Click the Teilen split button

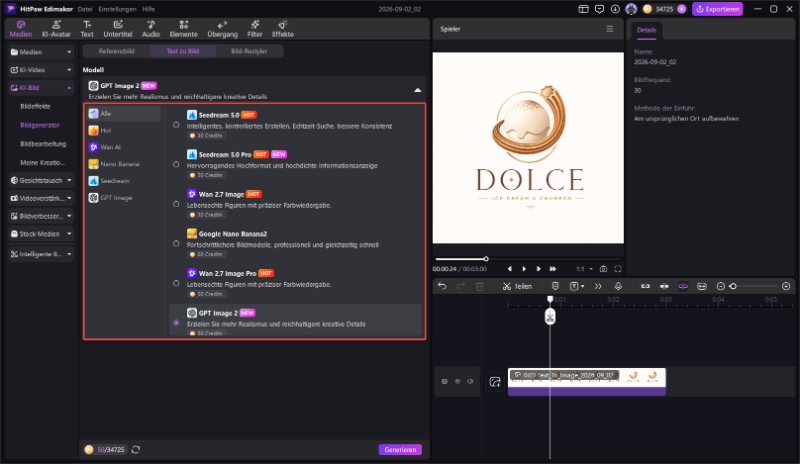517,286
